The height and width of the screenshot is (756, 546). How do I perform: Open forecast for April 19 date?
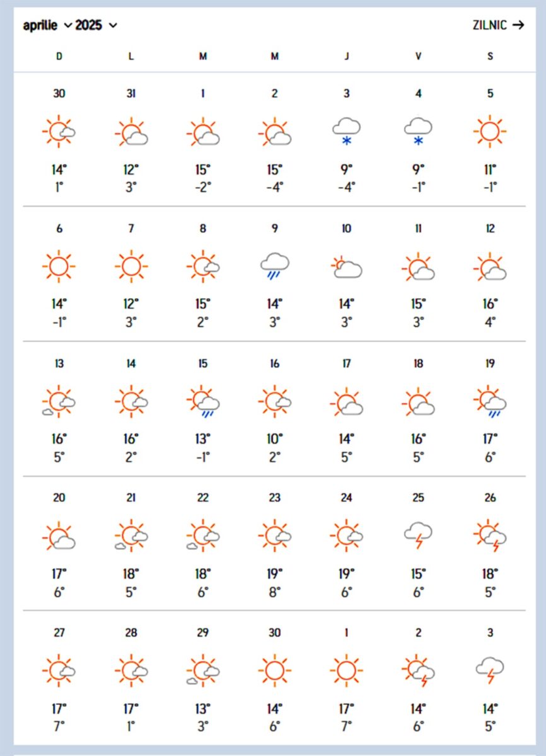tap(490, 364)
